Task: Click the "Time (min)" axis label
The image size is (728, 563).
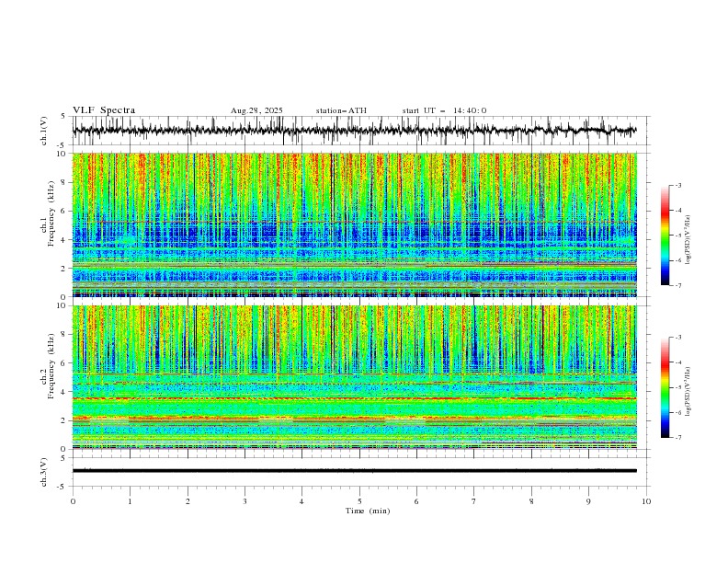Action: pyautogui.click(x=368, y=511)
